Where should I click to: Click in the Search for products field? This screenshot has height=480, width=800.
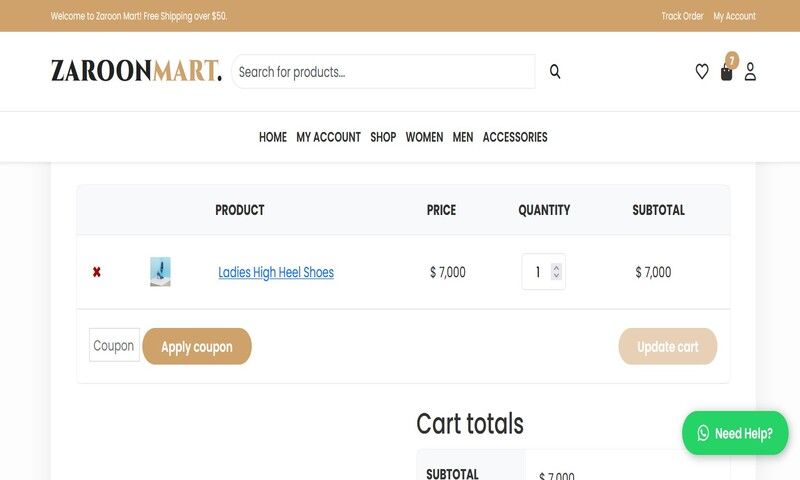click(384, 72)
